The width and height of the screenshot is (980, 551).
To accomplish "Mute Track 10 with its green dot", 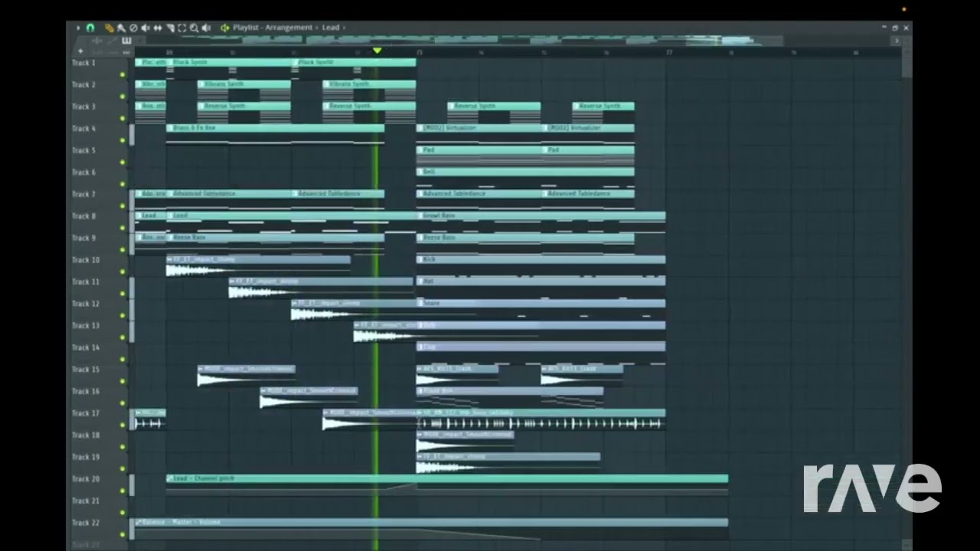I will coord(122,272).
